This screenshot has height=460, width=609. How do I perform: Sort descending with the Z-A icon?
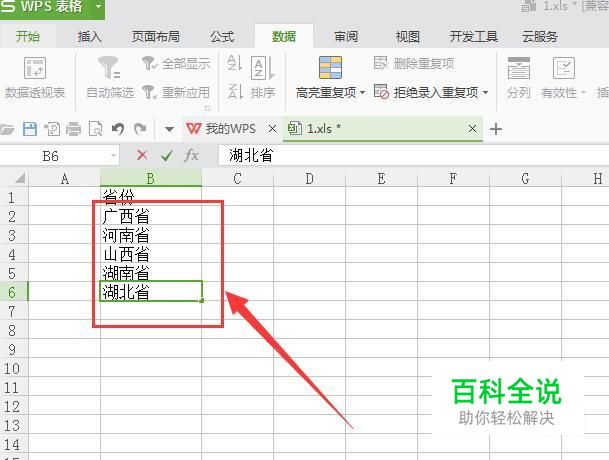click(x=235, y=92)
